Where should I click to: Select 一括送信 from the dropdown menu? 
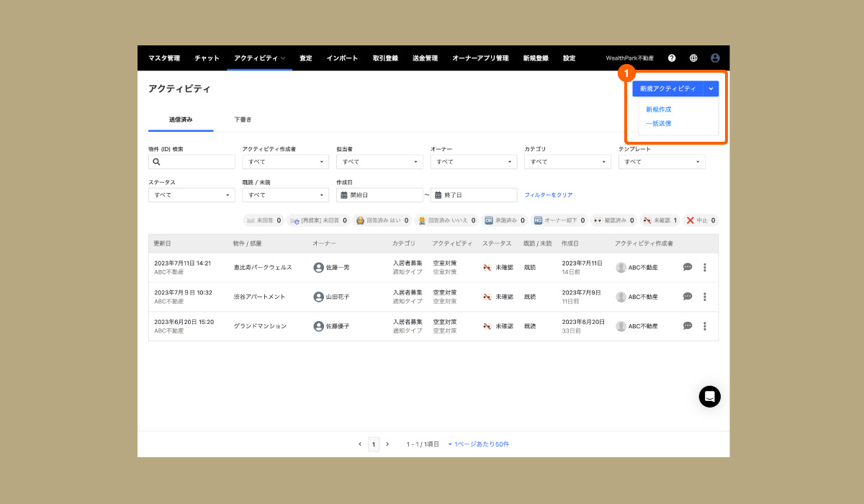[x=659, y=124]
